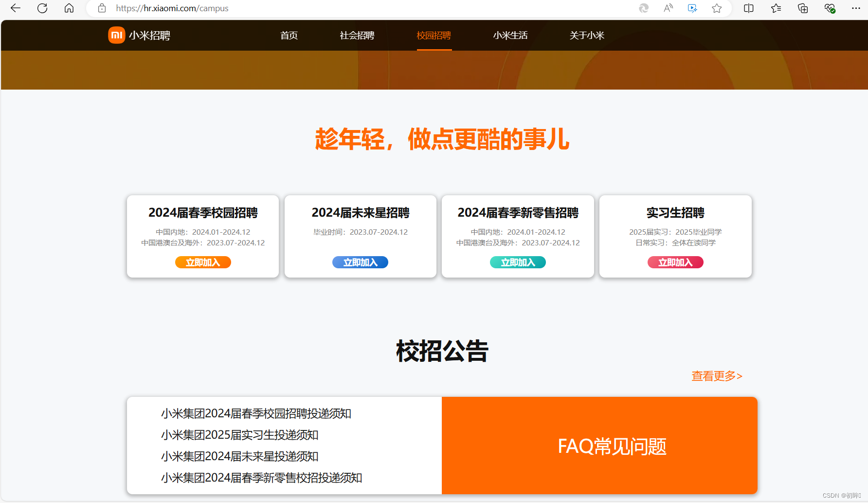Click orange 立即加入 for 春季校园招聘

[203, 262]
